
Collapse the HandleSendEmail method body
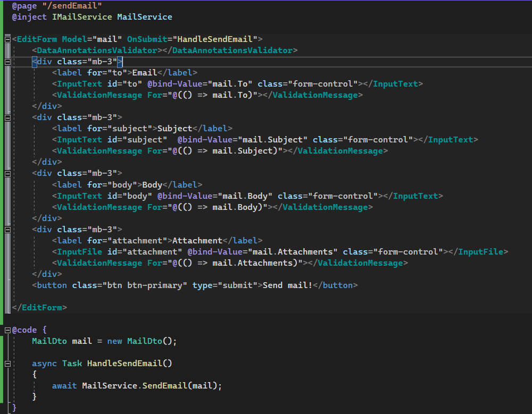pyautogui.click(x=7, y=364)
